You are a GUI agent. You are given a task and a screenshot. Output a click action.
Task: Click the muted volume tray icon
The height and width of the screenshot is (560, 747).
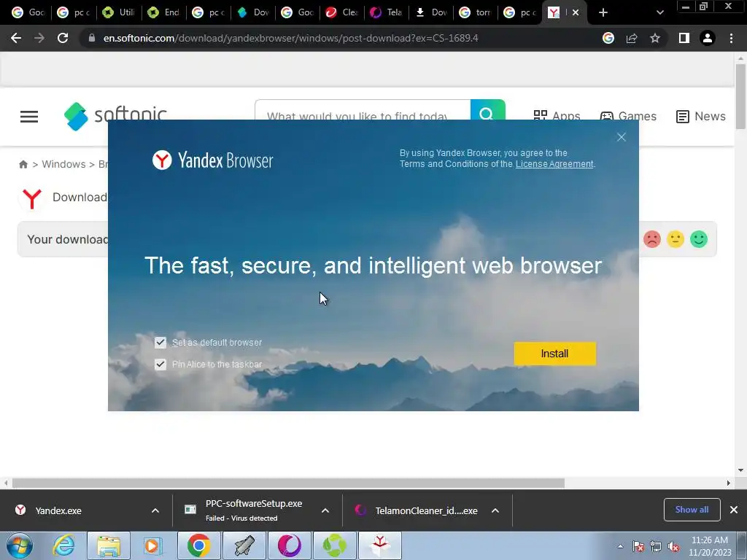pyautogui.click(x=673, y=547)
